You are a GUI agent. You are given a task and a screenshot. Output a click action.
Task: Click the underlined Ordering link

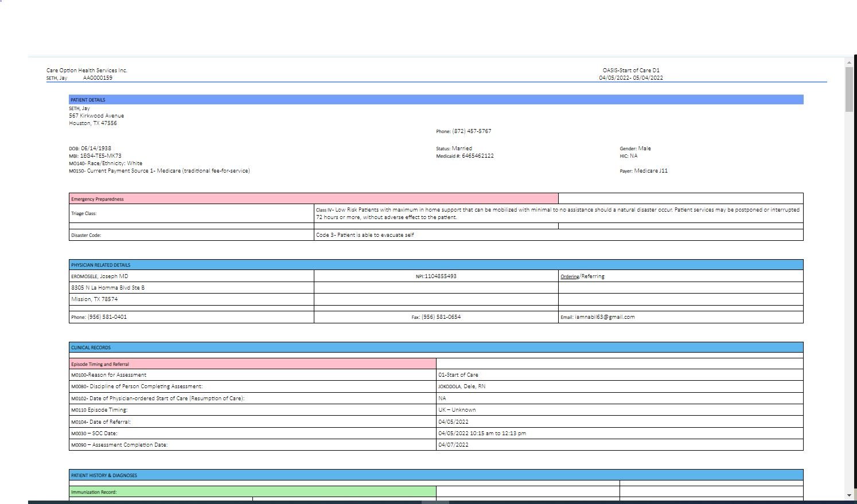pyautogui.click(x=569, y=276)
